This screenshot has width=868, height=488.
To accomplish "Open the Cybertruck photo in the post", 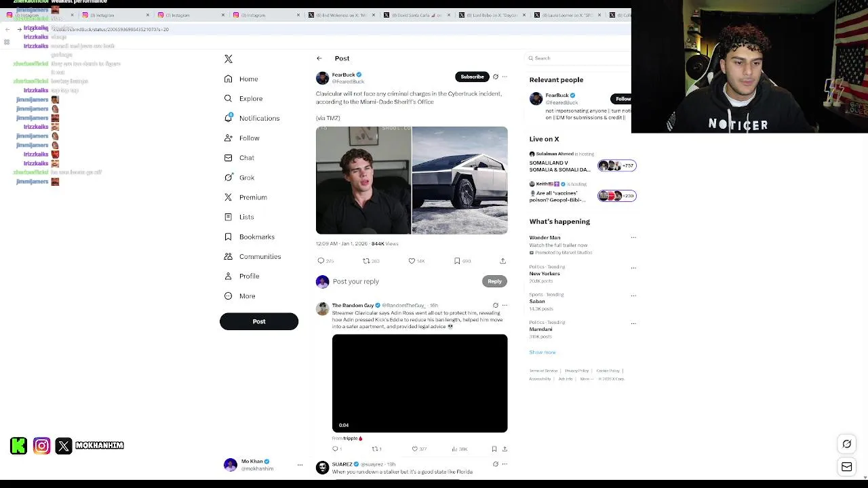I will click(460, 180).
